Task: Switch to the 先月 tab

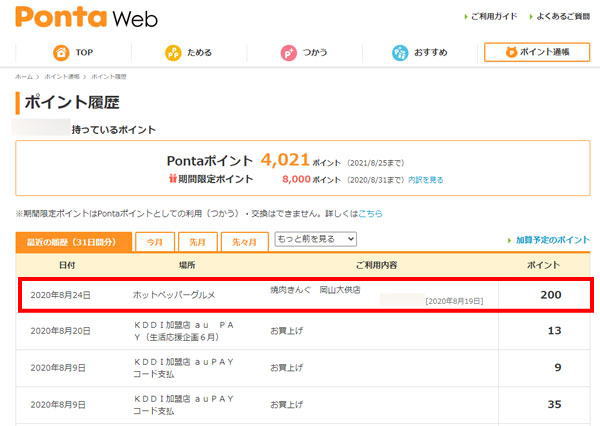Action: click(x=197, y=241)
